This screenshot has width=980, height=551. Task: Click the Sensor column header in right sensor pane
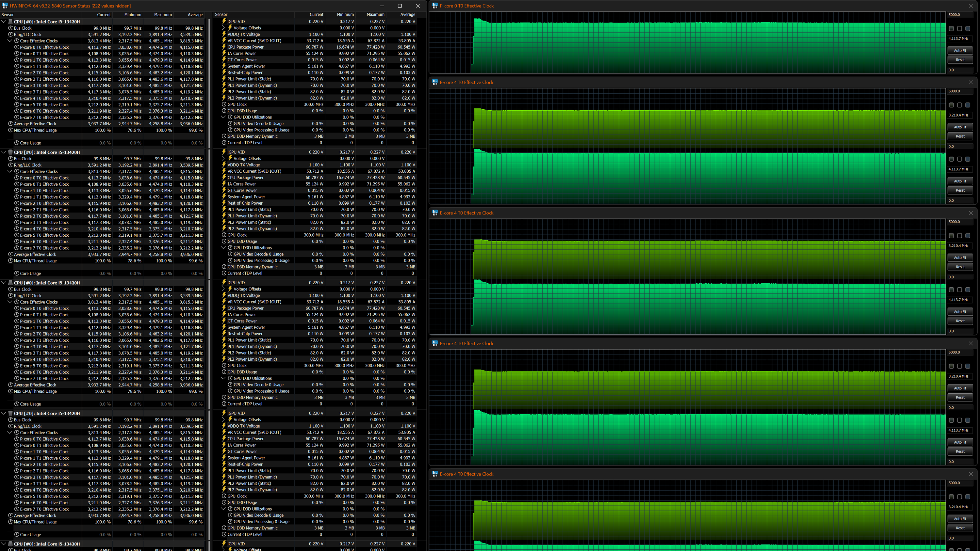(254, 14)
